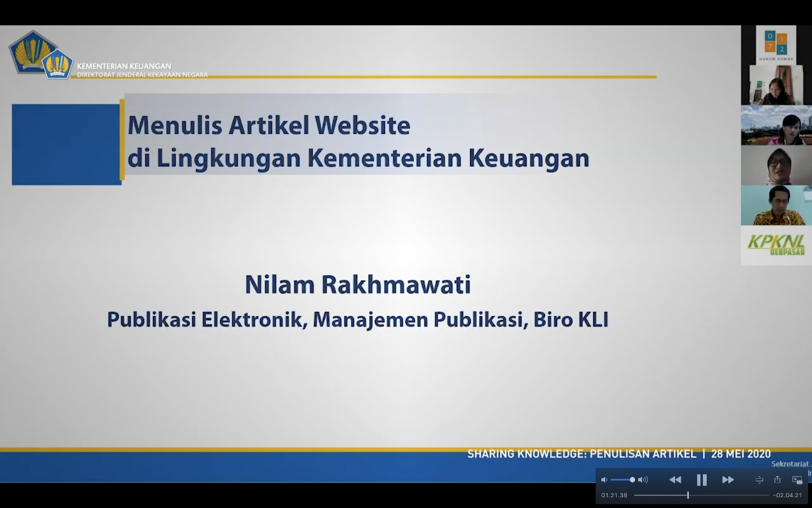Click the video tile with city skyline background

point(776,125)
